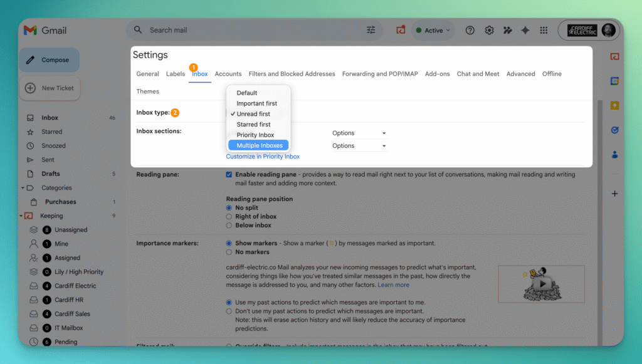Click Customize in Priority Inbox link
Image resolution: width=642 pixels, height=364 pixels.
[263, 157]
